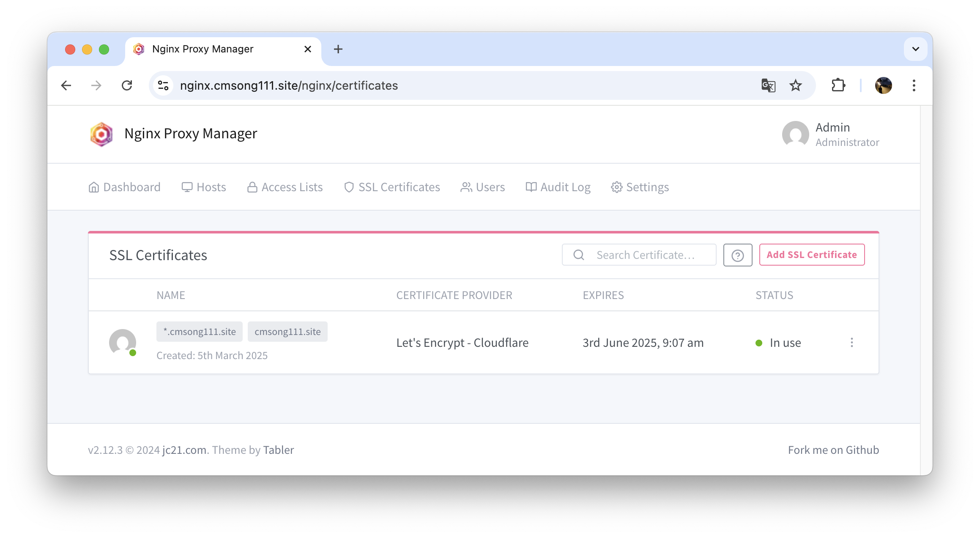Click the help question mark button

click(737, 255)
